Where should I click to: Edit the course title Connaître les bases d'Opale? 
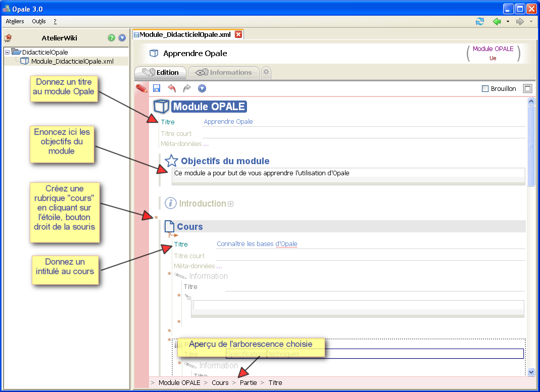coord(371,244)
